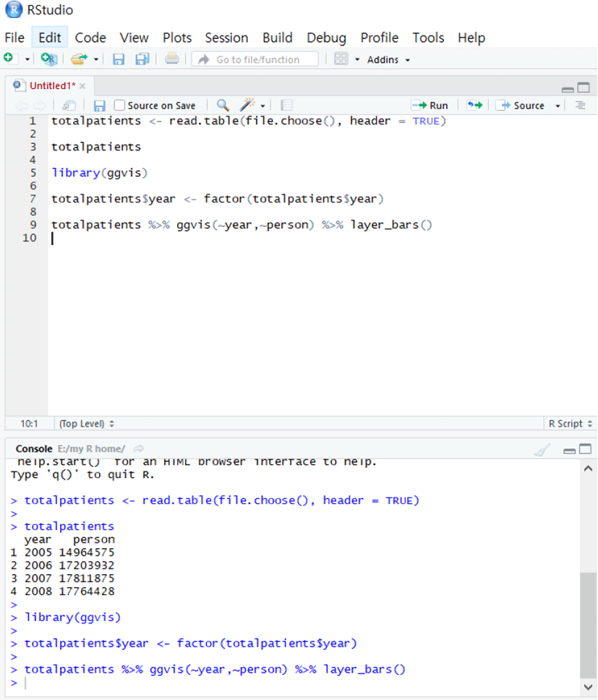Clear the console with broom icon
The image size is (598, 700).
[542, 450]
